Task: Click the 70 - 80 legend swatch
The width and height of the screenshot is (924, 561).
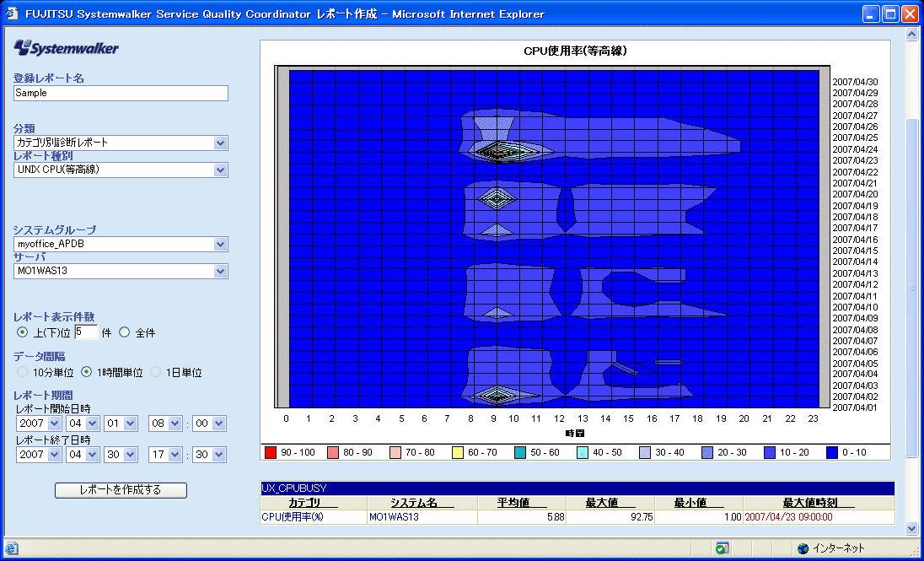Action: tap(395, 452)
